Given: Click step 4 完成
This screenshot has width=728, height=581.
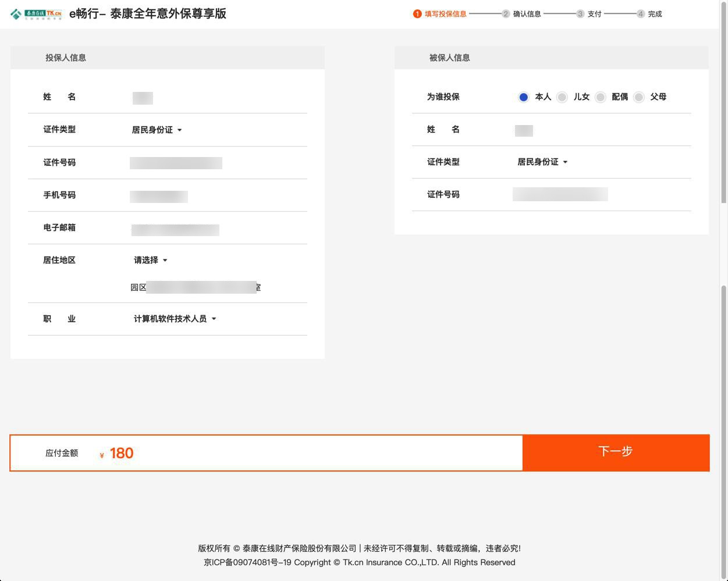Looking at the screenshot, I should 649,14.
